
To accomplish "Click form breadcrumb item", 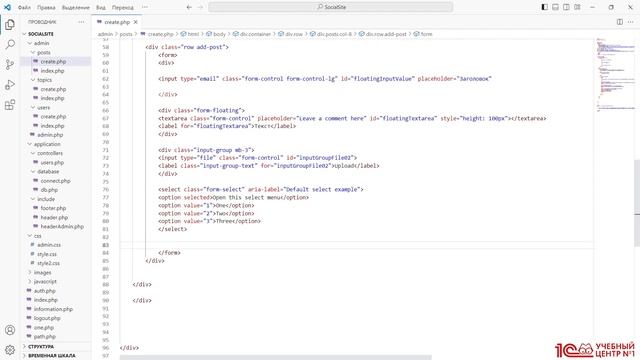I will [x=426, y=34].
